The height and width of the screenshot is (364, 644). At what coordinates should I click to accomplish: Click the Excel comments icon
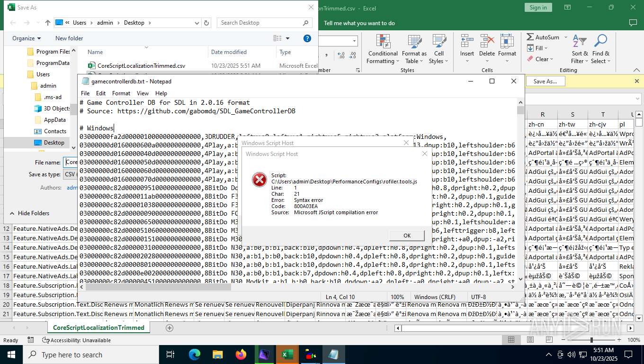[633, 23]
